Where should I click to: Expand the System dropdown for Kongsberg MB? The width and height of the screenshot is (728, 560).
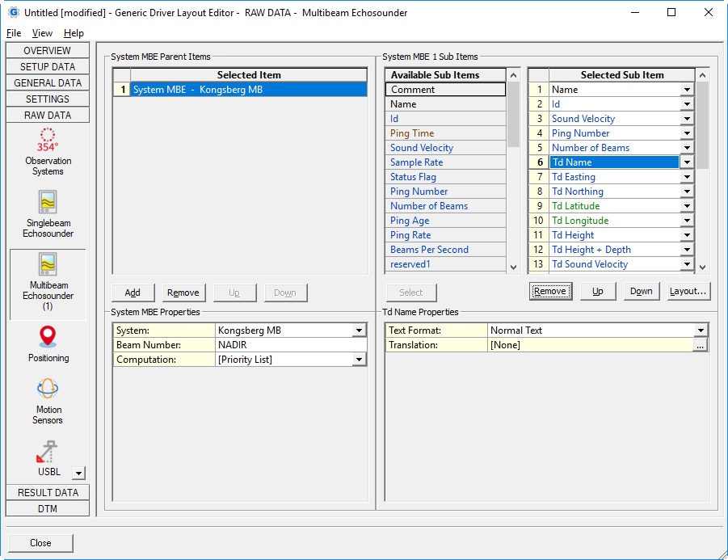tap(359, 331)
